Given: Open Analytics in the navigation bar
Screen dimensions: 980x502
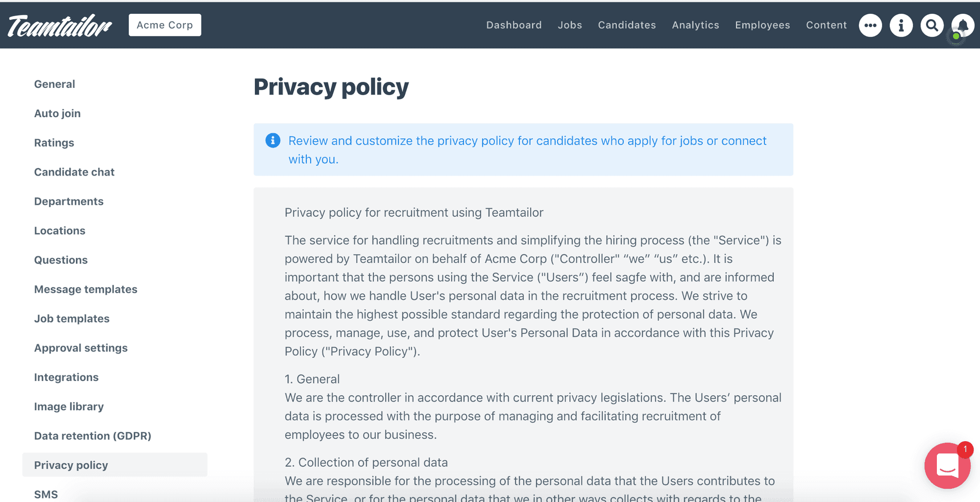Looking at the screenshot, I should pos(695,25).
